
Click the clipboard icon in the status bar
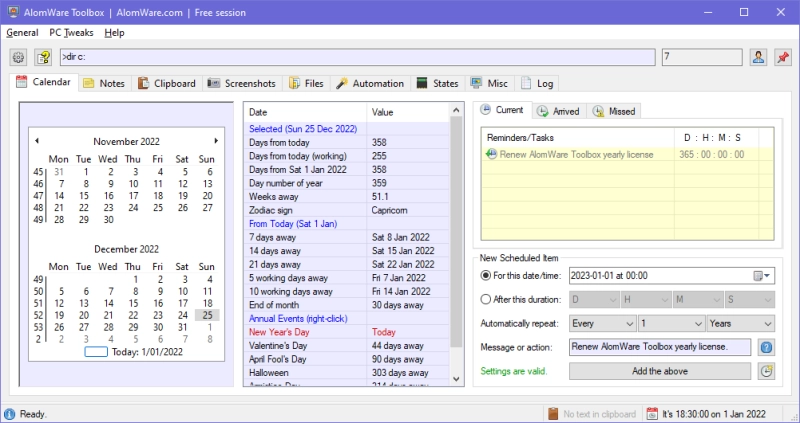(553, 414)
